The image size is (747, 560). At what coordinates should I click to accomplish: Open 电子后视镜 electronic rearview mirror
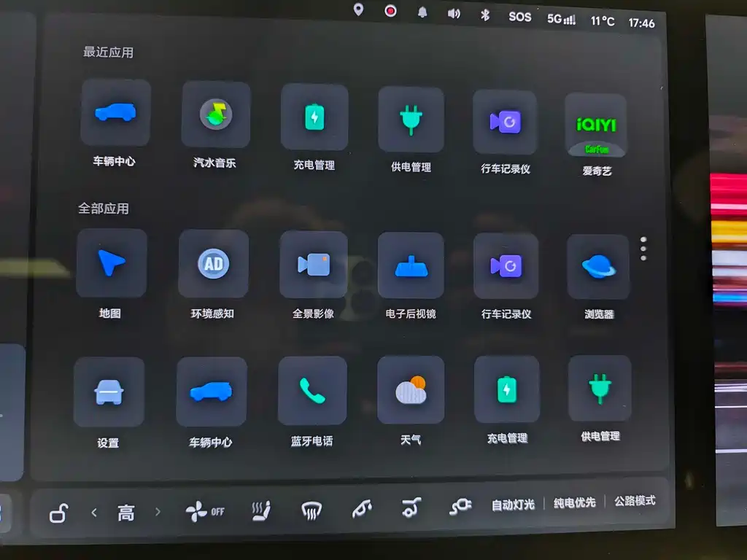(x=411, y=266)
